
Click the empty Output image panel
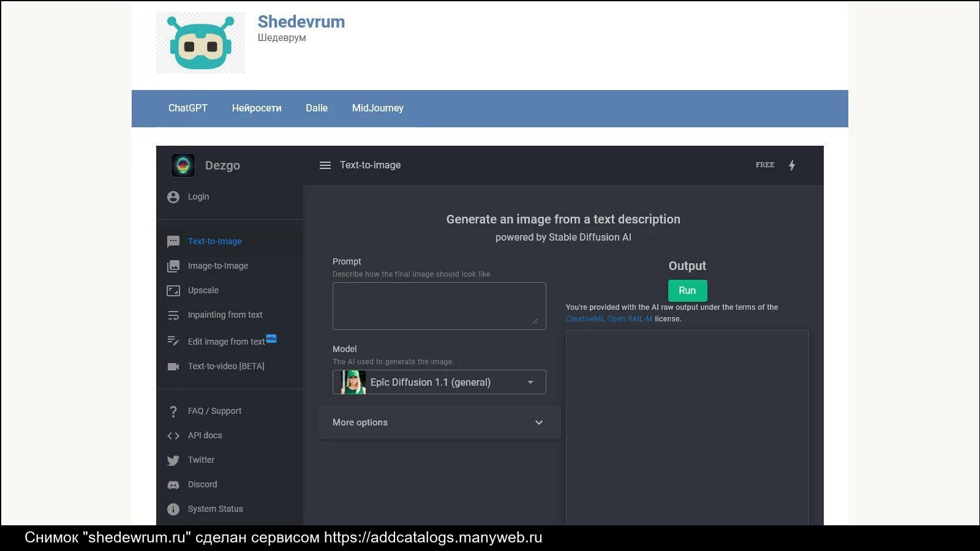pos(687,427)
